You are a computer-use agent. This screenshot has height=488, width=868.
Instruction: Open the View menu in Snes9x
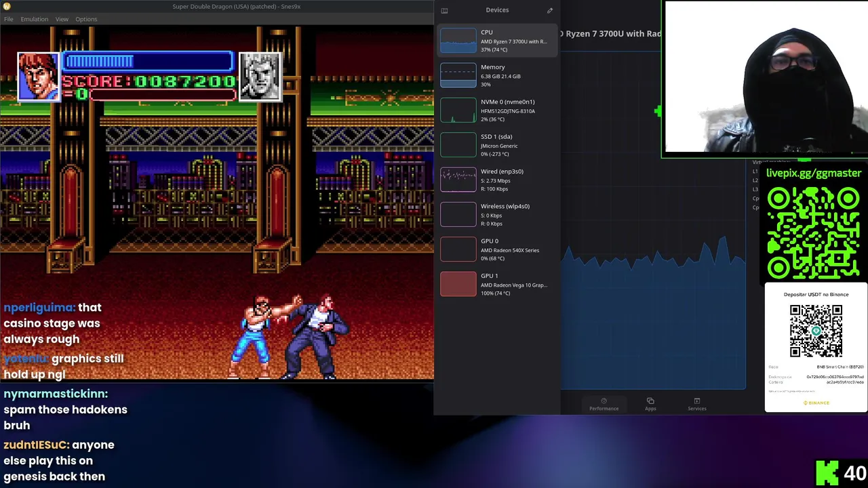[62, 19]
